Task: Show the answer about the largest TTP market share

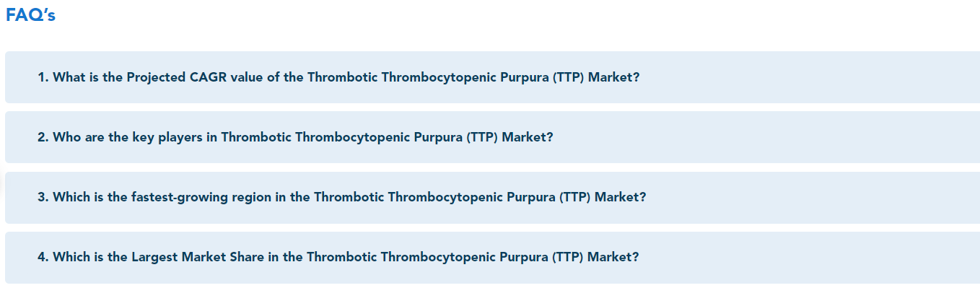Action: [x=492, y=257]
